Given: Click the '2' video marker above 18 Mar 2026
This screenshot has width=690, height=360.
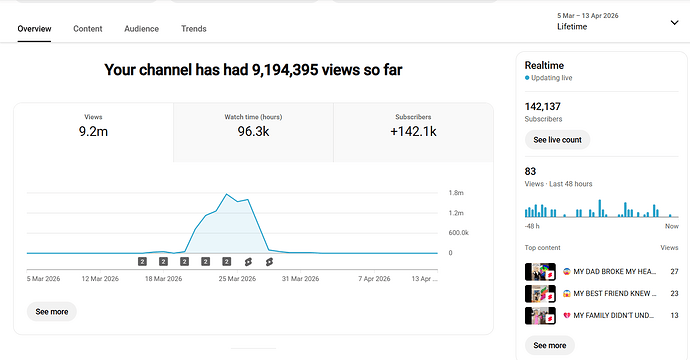Looking at the screenshot, I should point(163,261).
